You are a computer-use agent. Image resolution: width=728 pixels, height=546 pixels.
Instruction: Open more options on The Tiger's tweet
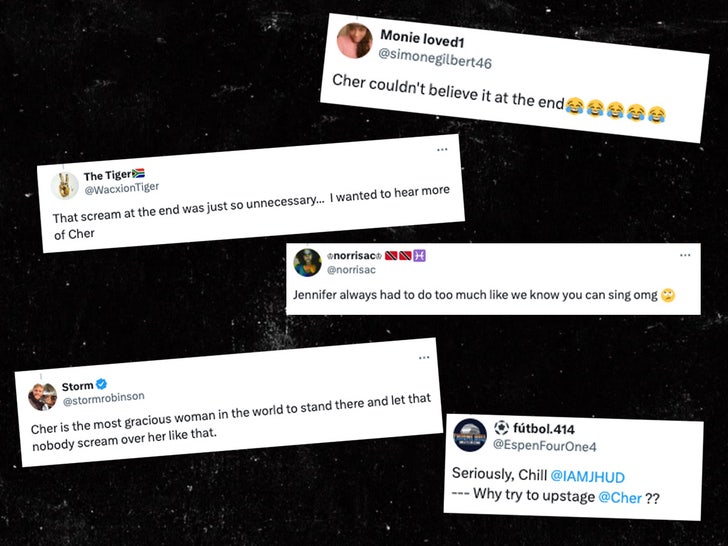coord(441,150)
